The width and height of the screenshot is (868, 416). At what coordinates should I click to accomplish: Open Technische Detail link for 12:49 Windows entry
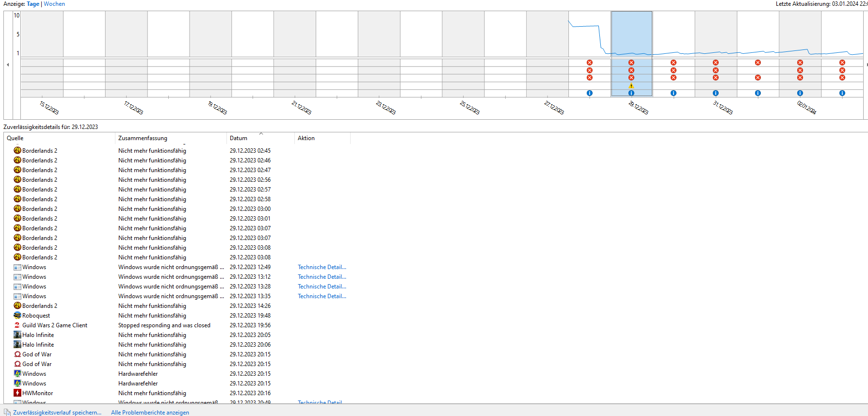[322, 267]
